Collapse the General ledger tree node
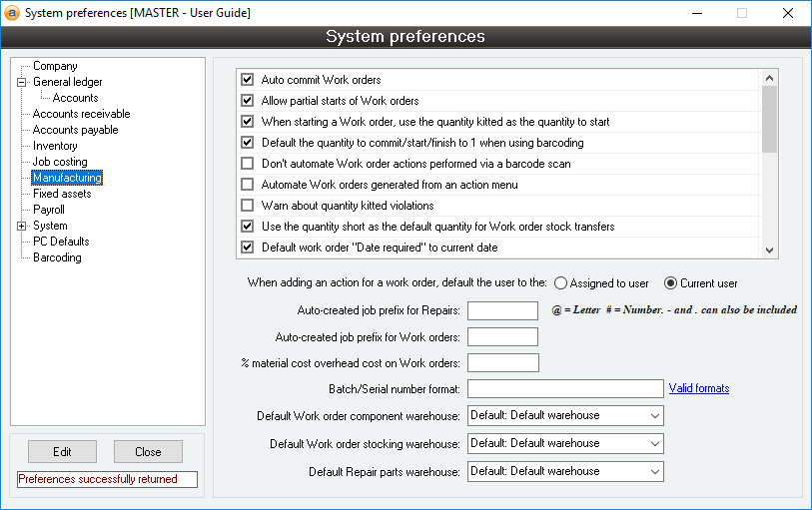Screen dimensions: 812x510 [x=22, y=83]
